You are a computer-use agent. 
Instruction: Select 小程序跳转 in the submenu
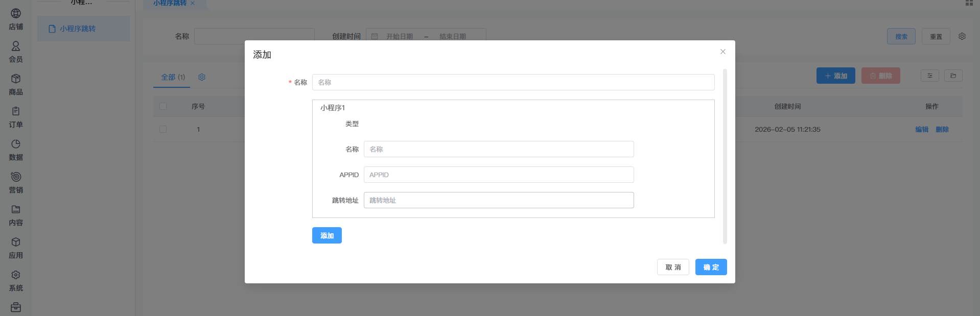click(83, 29)
